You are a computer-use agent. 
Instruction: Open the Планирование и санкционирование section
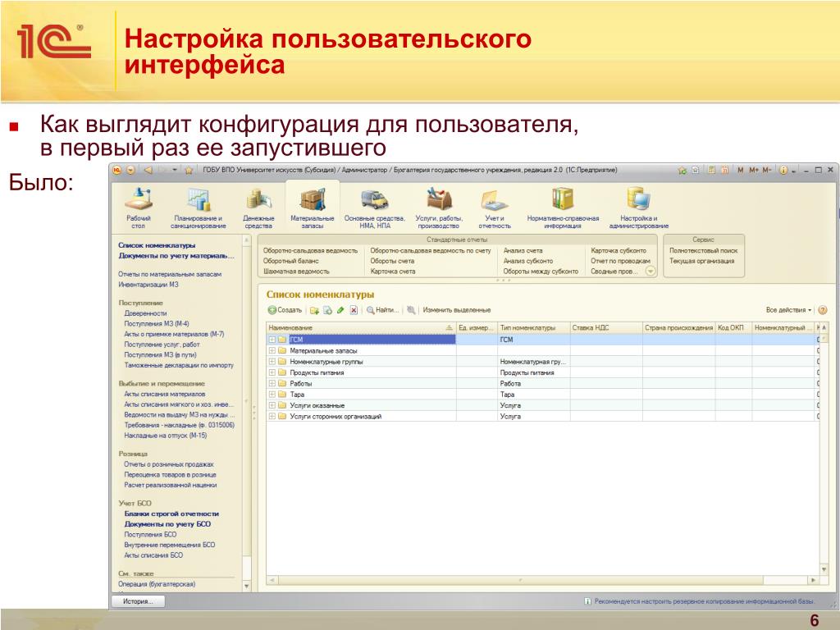coord(199,208)
